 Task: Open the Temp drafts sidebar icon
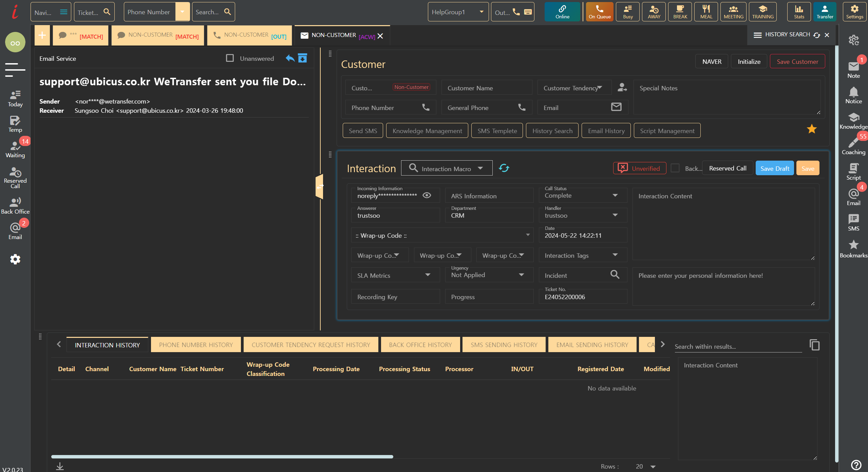(x=15, y=124)
